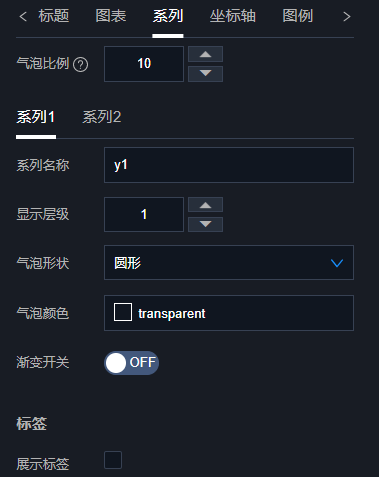Open the 坐标轴 tab
This screenshot has height=477, width=379.
coord(233,16)
